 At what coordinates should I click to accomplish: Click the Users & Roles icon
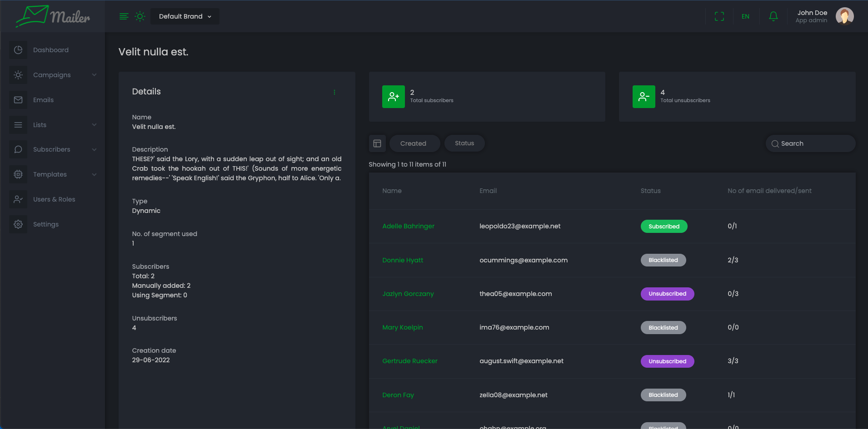click(18, 199)
